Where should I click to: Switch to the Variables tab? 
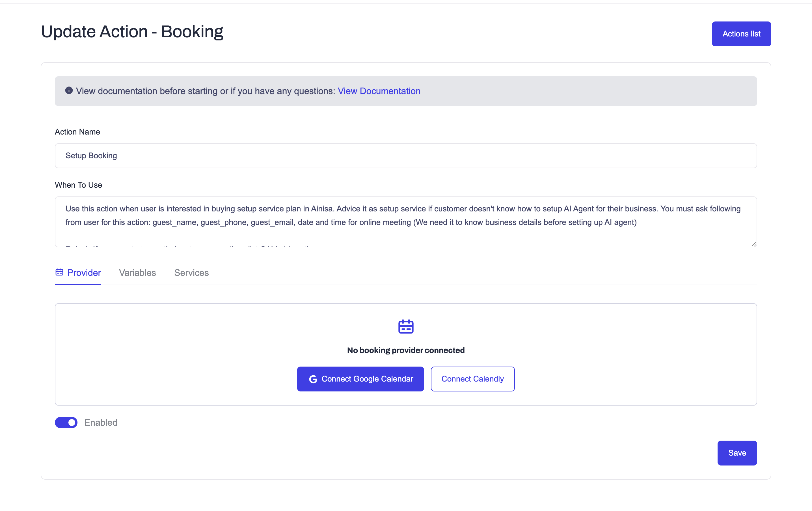(x=138, y=273)
